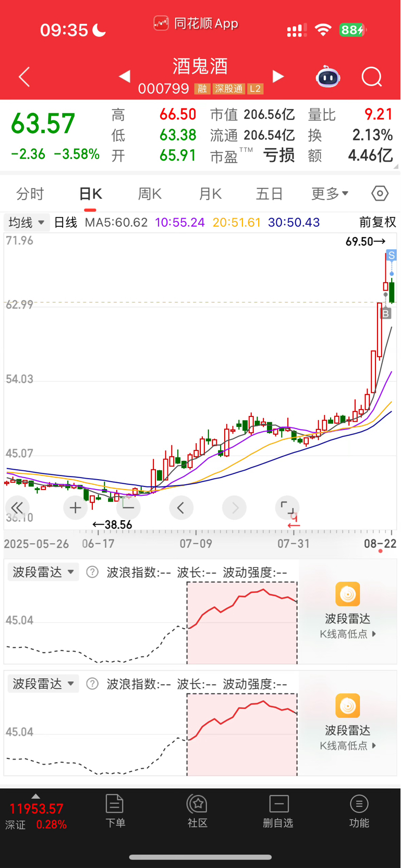Open help icon in second 波段雷达 panel
The image size is (401, 868).
(x=92, y=683)
